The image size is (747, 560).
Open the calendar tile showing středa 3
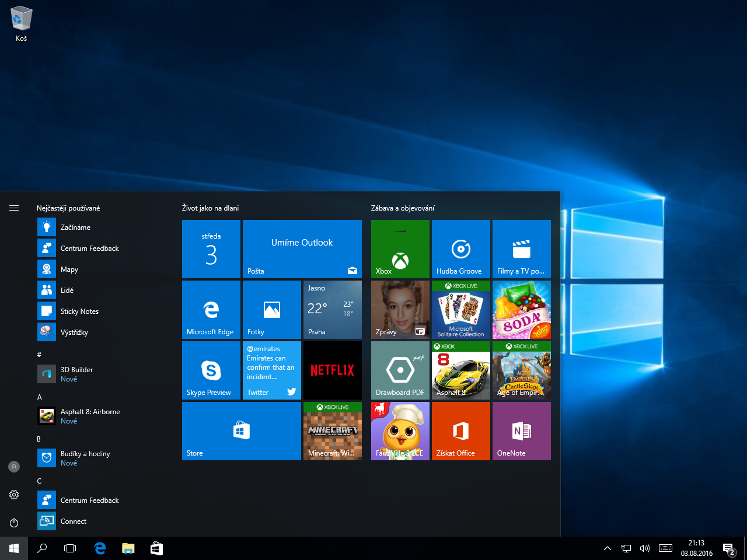pos(211,249)
